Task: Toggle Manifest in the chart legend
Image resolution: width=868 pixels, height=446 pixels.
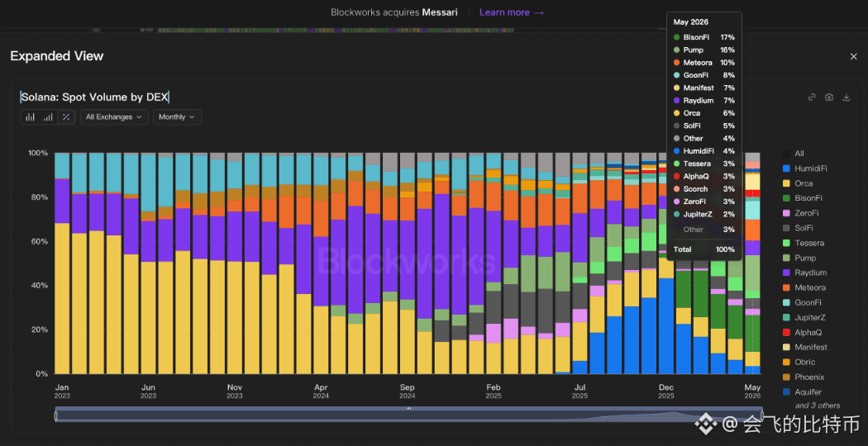Action: pyautogui.click(x=804, y=348)
